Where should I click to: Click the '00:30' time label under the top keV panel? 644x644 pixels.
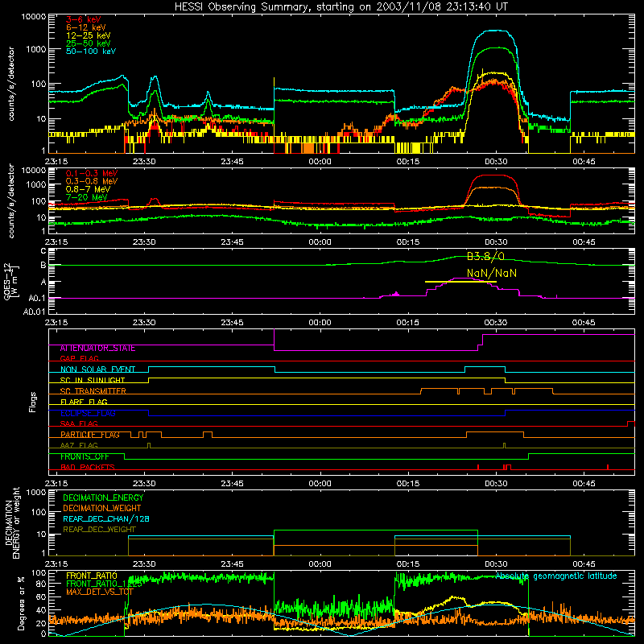[x=496, y=162]
